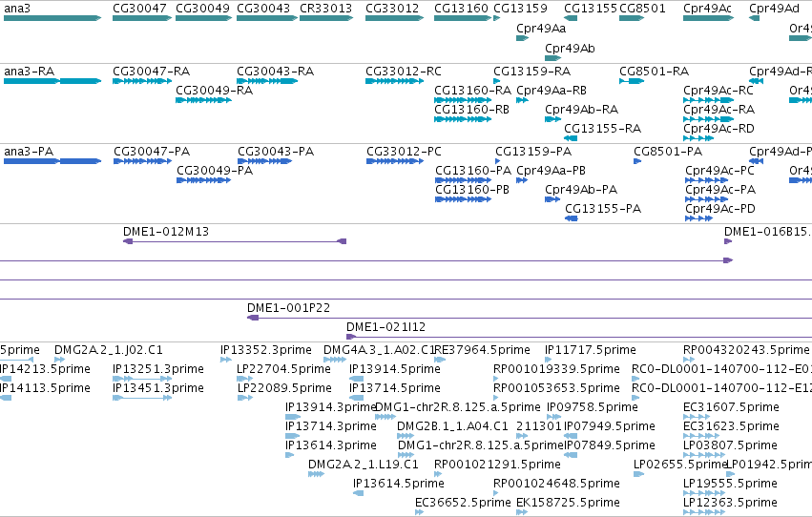Click the CG30043-PA CDS feature
812x517 pixels.
264,161
